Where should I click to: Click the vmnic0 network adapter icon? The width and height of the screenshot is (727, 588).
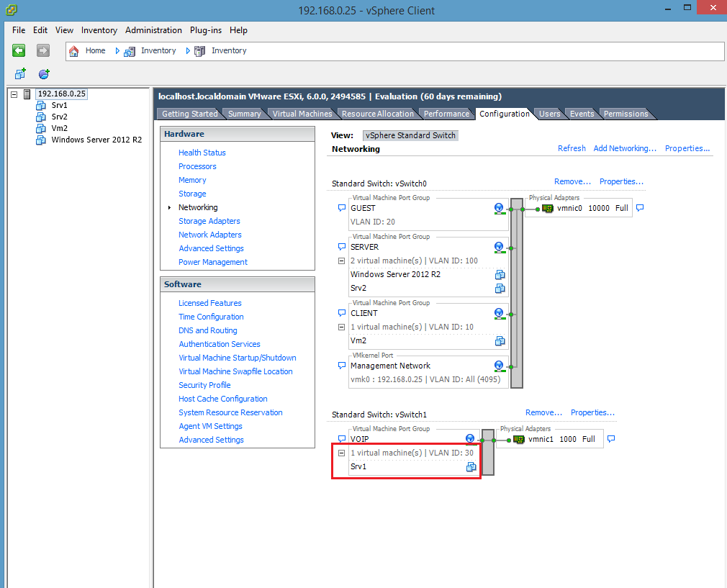coord(548,209)
